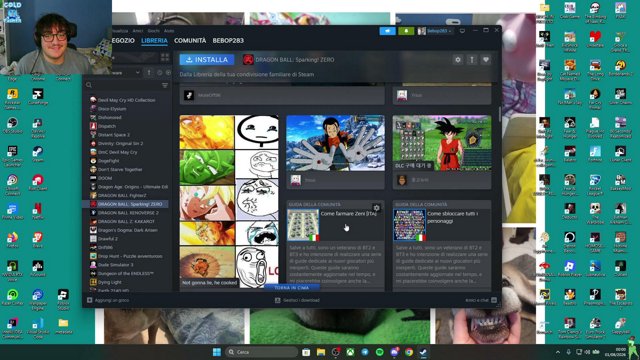Open File Explorer from the taskbar

pyautogui.click(x=321, y=352)
